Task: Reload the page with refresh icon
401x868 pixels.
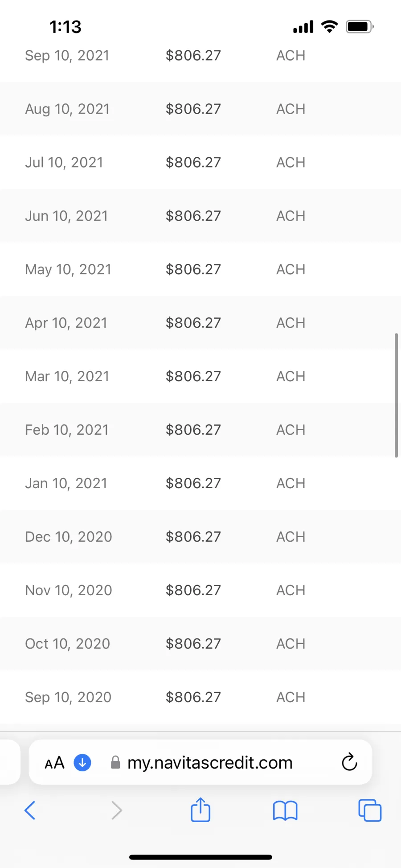Action: pos(349,762)
